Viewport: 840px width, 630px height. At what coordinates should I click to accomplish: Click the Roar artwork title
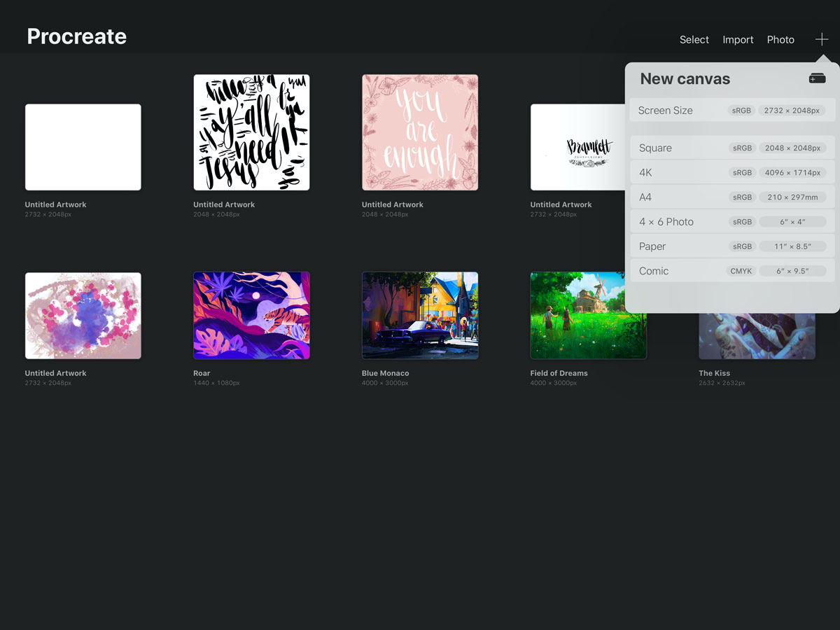[202, 373]
